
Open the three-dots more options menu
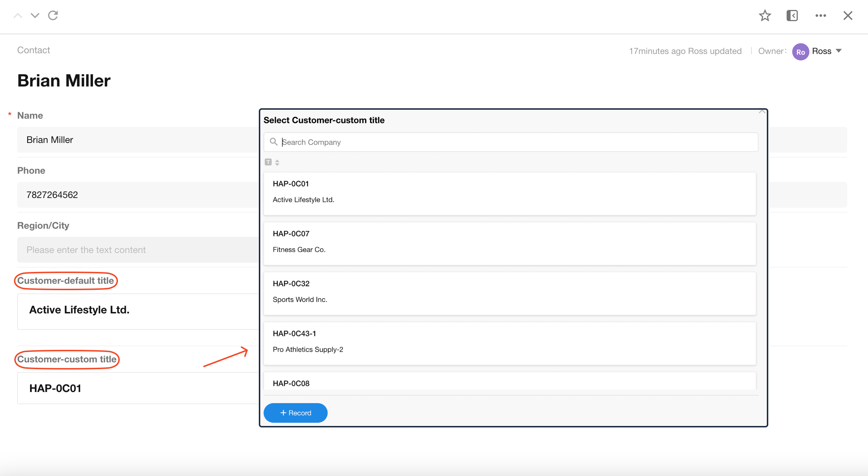[x=820, y=16]
